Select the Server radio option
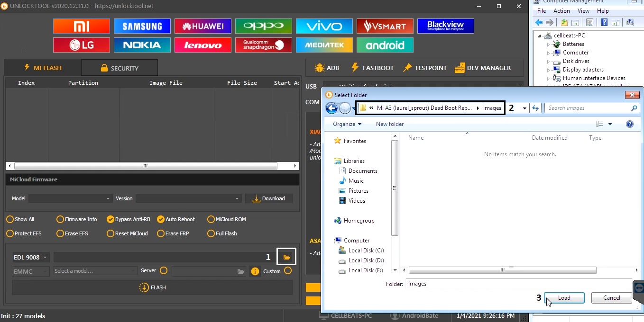This screenshot has width=644, height=322. [164, 270]
